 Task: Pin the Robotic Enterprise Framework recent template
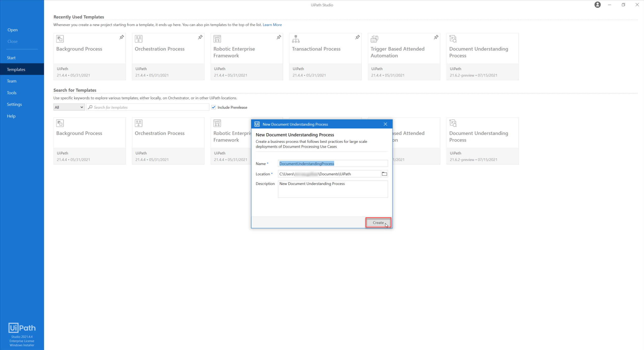(x=279, y=37)
